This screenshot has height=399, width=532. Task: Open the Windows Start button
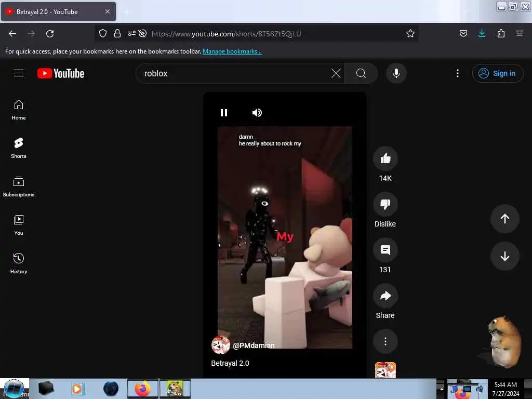click(14, 389)
